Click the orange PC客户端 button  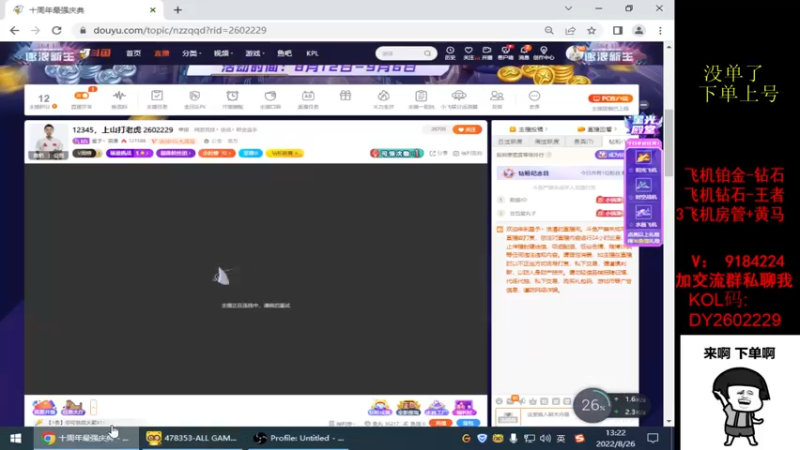tap(610, 98)
